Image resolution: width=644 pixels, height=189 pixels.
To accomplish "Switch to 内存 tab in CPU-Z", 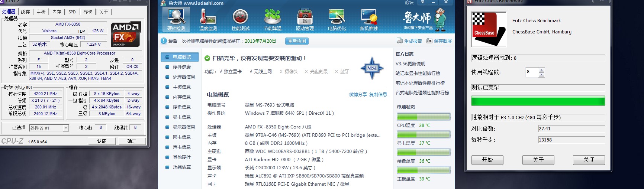I will 57,12.
